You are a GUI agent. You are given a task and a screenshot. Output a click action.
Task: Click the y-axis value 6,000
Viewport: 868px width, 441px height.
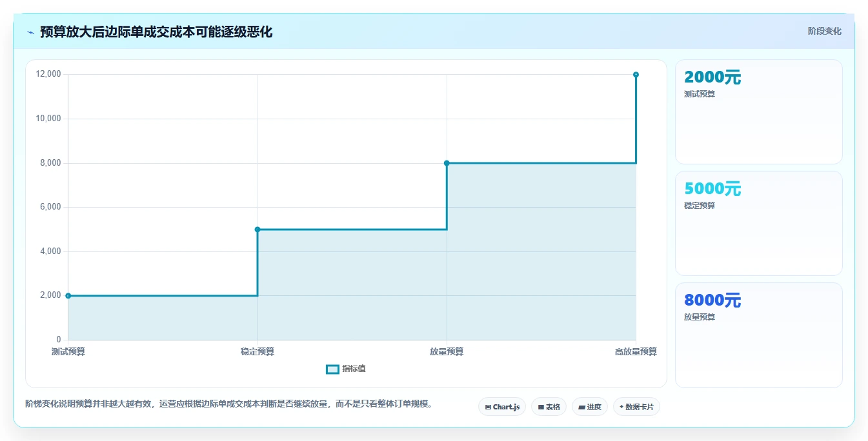tap(50, 207)
